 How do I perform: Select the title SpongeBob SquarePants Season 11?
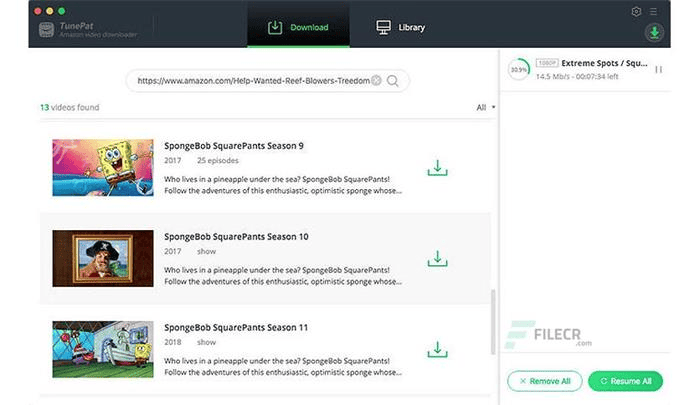click(236, 327)
